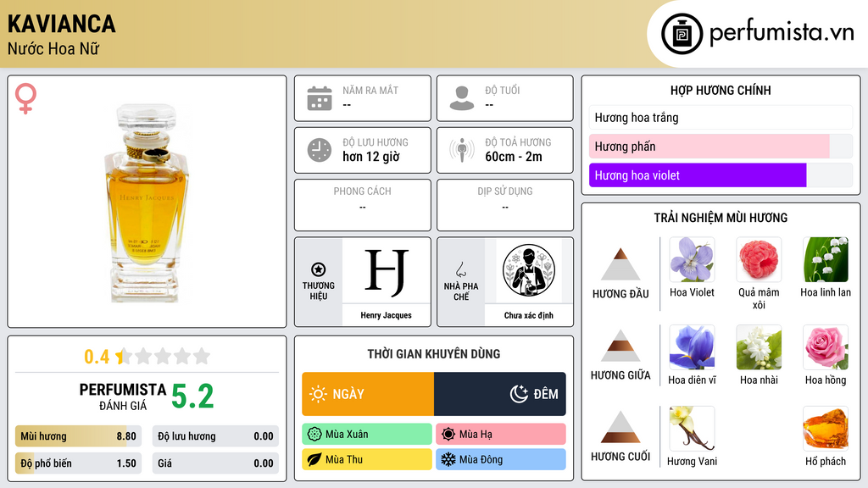
Task: Click the Perfumista đánh giá label
Action: pyautogui.click(x=122, y=396)
